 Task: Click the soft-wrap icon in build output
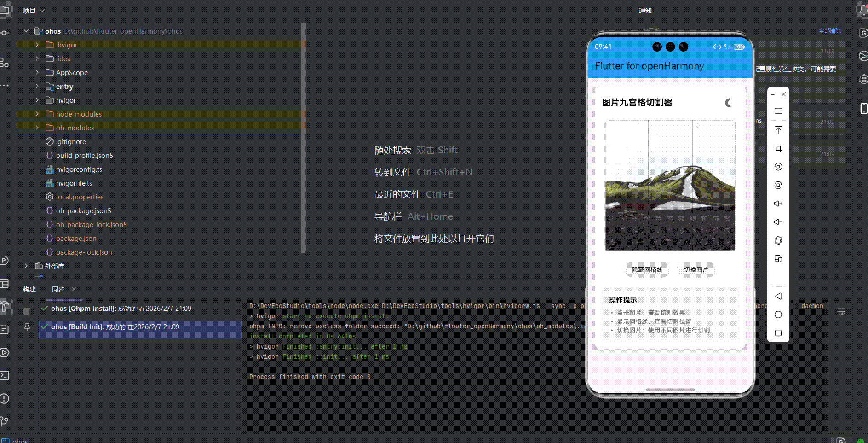841,312
